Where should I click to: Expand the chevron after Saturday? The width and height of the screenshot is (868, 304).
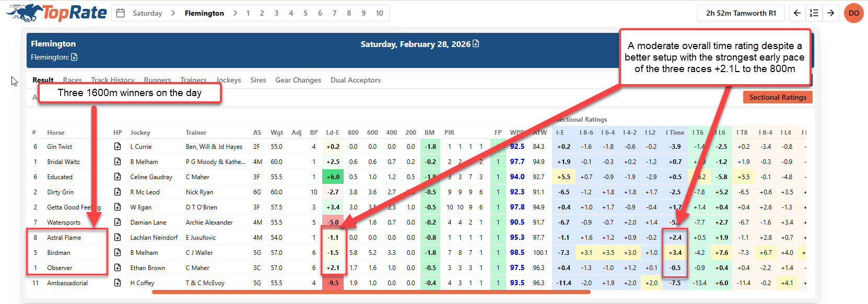click(x=173, y=13)
